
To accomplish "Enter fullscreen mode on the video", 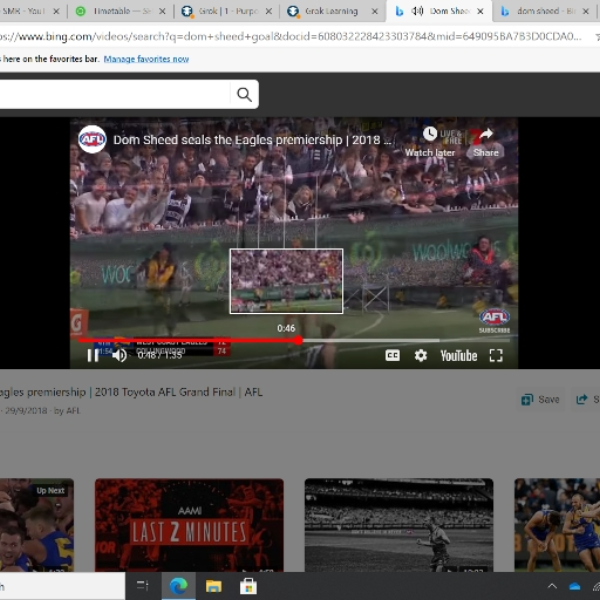I will [x=496, y=355].
